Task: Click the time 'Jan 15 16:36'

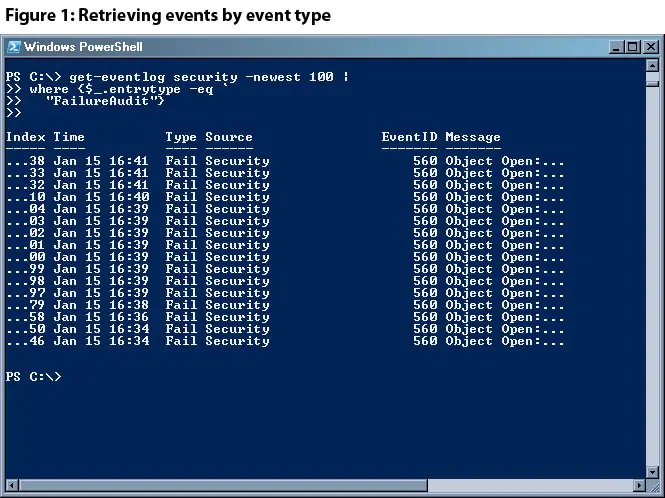Action: pyautogui.click(x=101, y=317)
